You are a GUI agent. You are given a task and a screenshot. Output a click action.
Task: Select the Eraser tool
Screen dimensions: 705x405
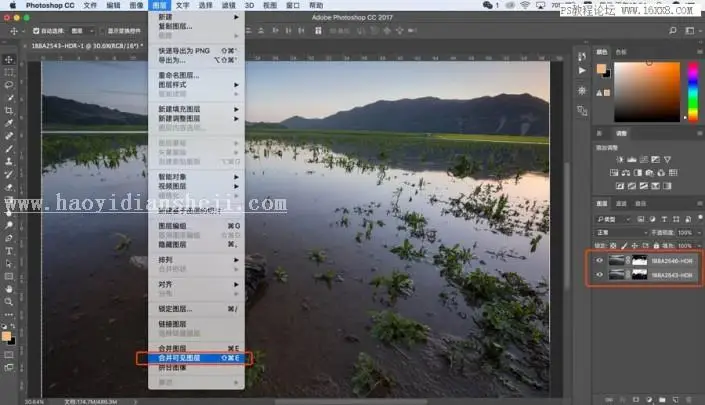pyautogui.click(x=9, y=187)
